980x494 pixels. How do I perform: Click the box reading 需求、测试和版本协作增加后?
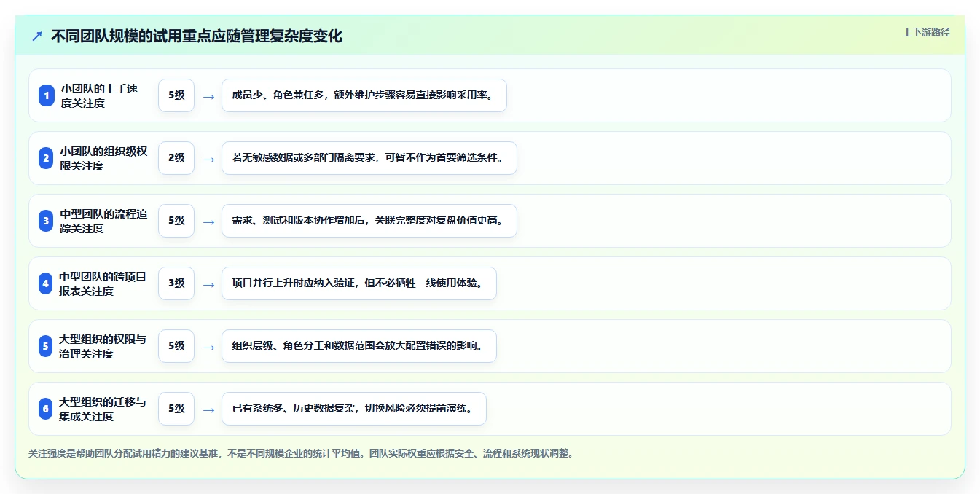(369, 221)
